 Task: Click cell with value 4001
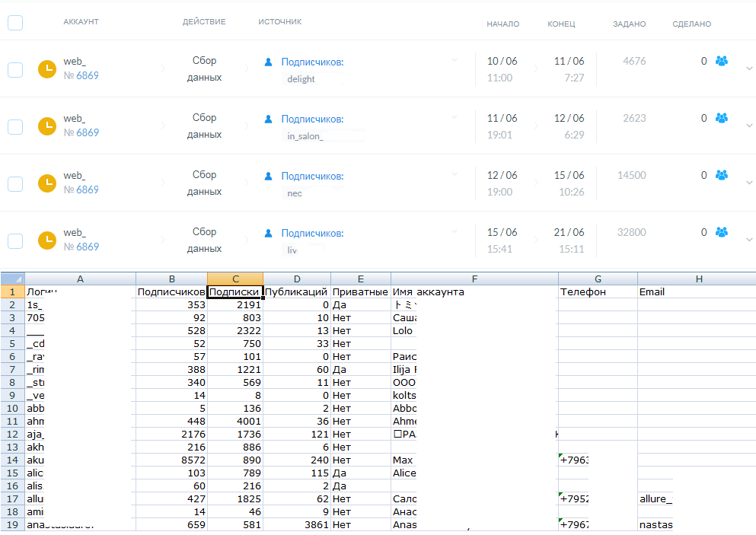235,422
